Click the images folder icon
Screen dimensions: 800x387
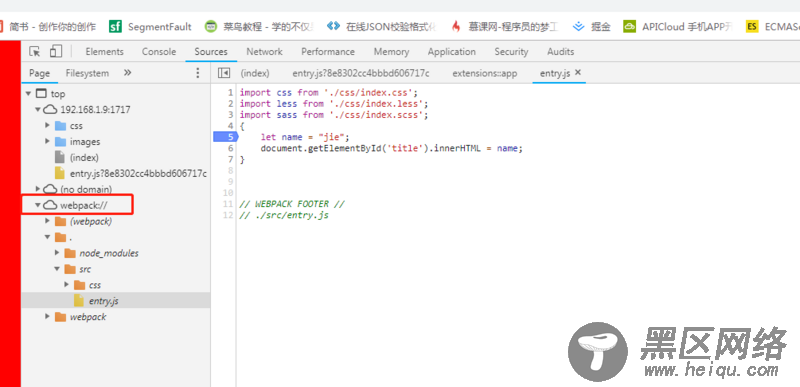[x=60, y=141]
